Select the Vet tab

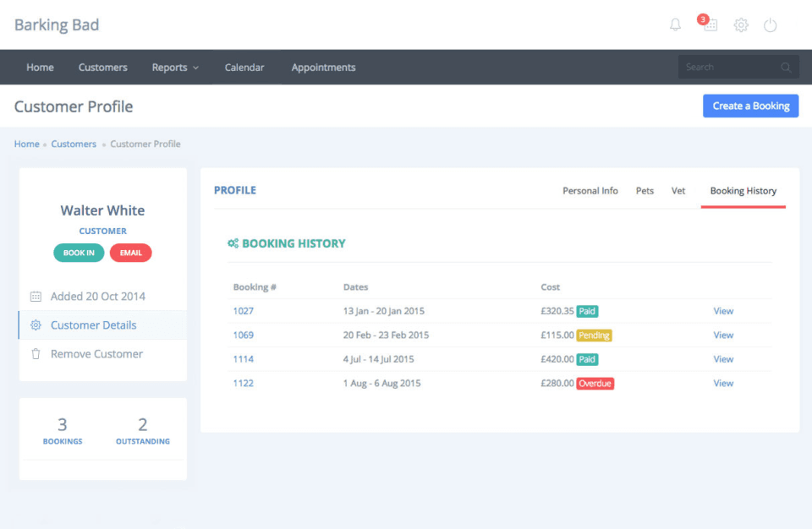point(678,190)
